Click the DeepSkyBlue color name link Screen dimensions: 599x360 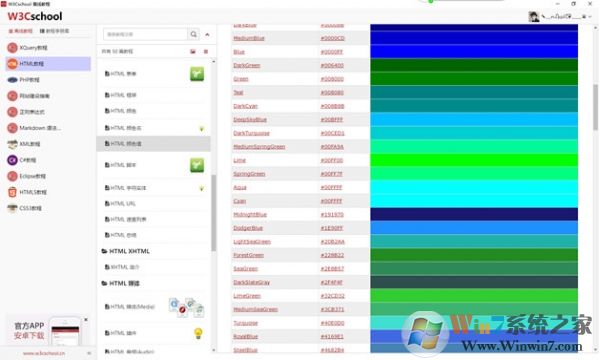coord(250,120)
